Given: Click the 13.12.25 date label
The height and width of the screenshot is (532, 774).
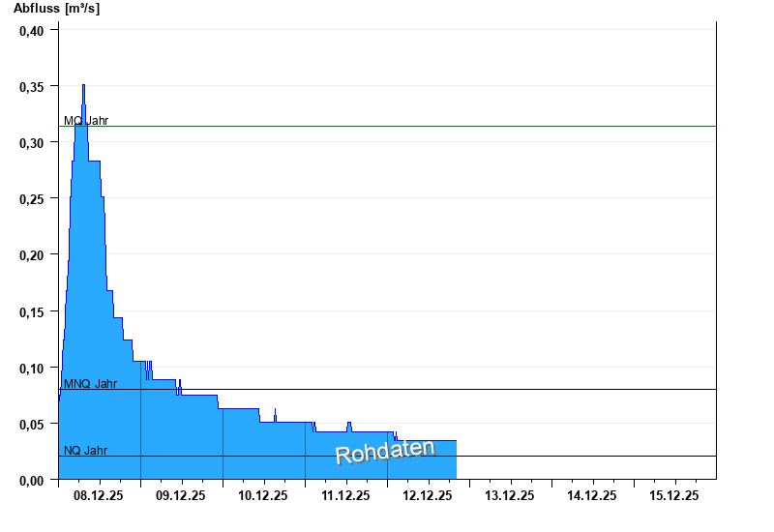Looking at the screenshot, I should pos(510,495).
